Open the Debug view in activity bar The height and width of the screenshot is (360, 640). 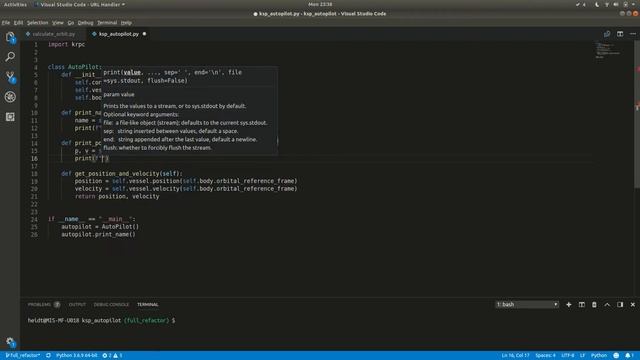(10, 97)
